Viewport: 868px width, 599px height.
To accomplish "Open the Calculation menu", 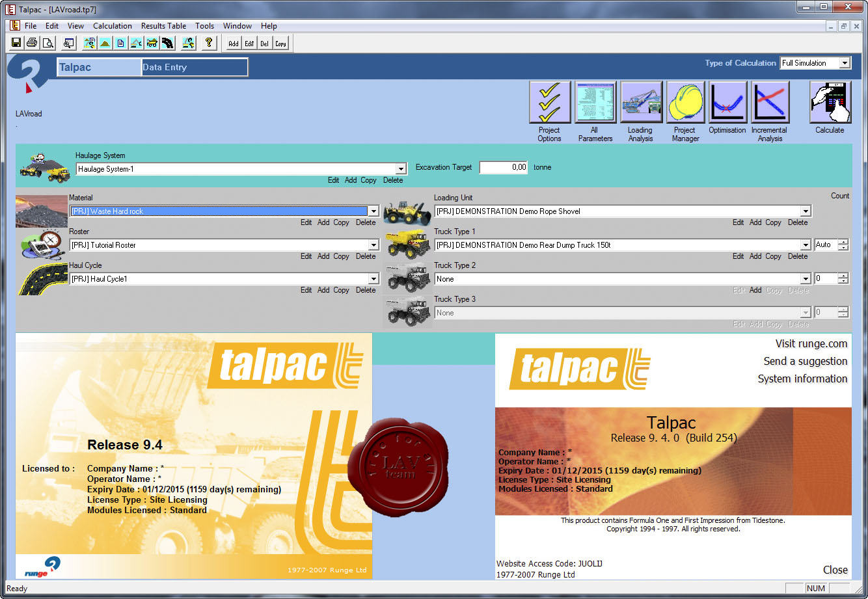I will [113, 26].
